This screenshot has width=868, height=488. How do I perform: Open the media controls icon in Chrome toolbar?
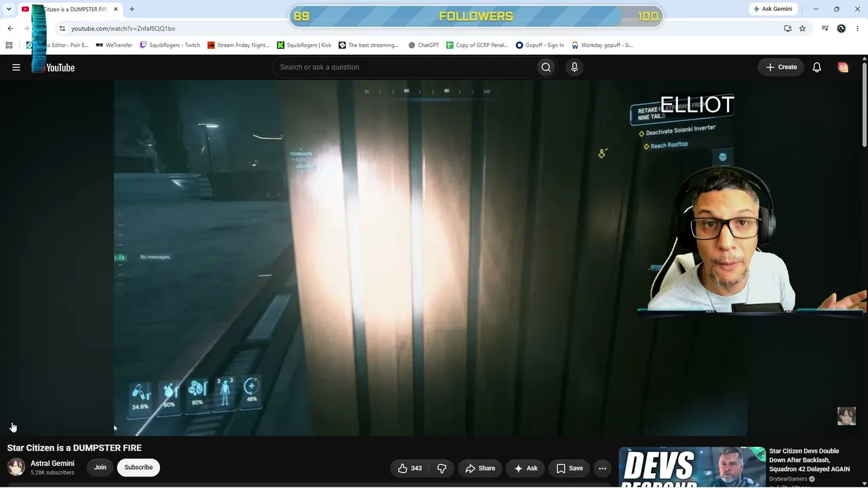(x=825, y=28)
